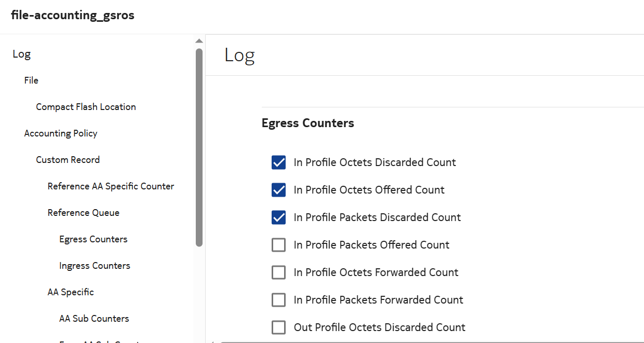Select Egress Counters in sidebar tree
The height and width of the screenshot is (343, 644).
coord(93,239)
